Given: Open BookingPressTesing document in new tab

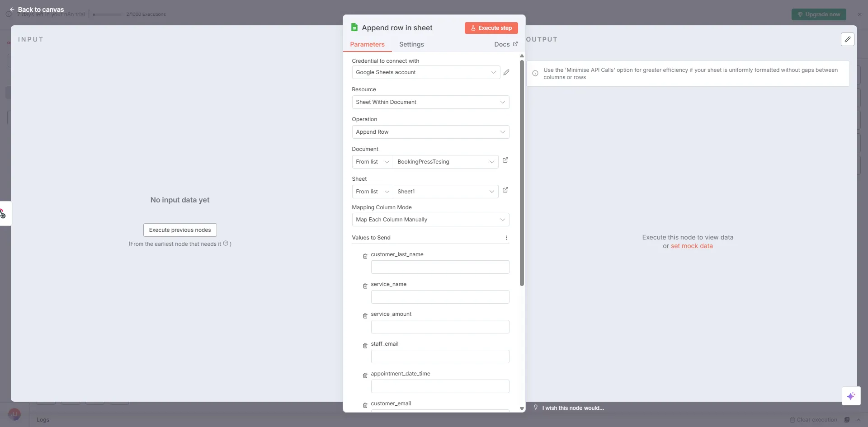Looking at the screenshot, I should coord(505,160).
